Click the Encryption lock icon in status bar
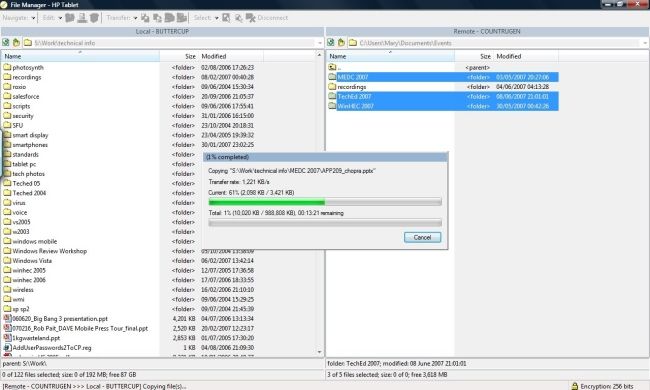650x390 pixels. pyautogui.click(x=575, y=386)
